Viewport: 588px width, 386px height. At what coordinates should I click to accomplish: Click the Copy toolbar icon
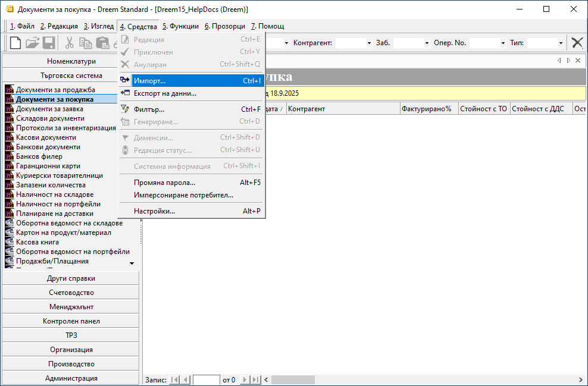86,43
